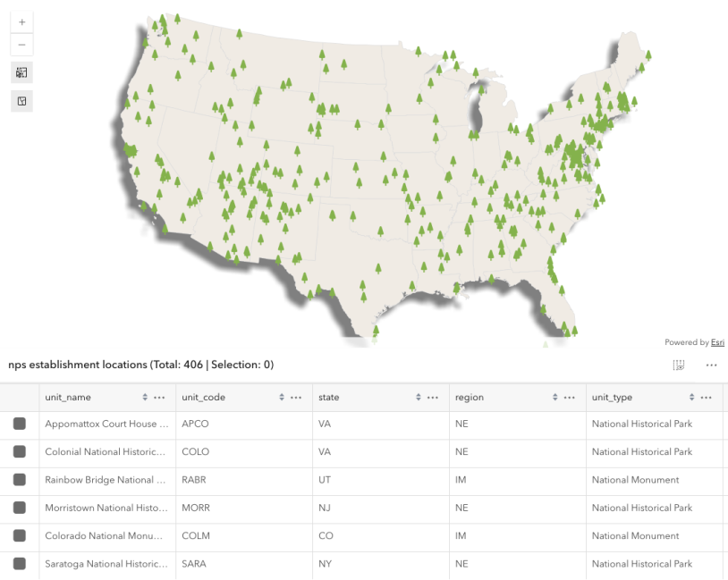
Task: Click the region column header label
Action: click(x=470, y=398)
